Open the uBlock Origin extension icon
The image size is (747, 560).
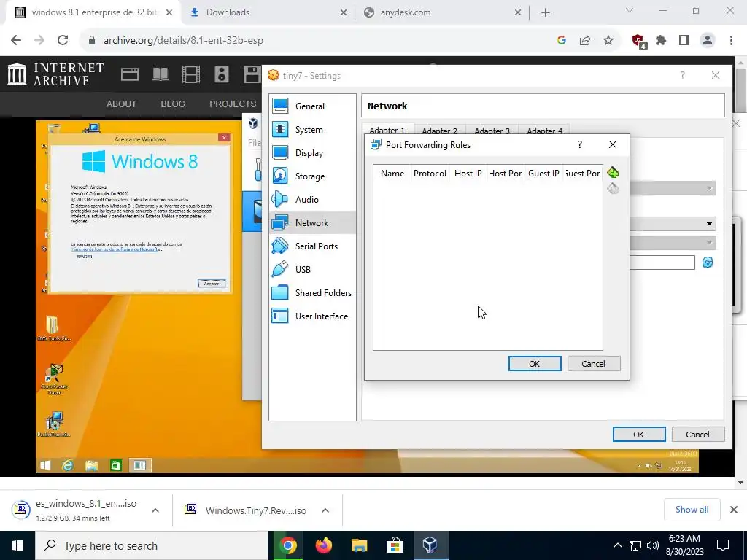click(638, 42)
